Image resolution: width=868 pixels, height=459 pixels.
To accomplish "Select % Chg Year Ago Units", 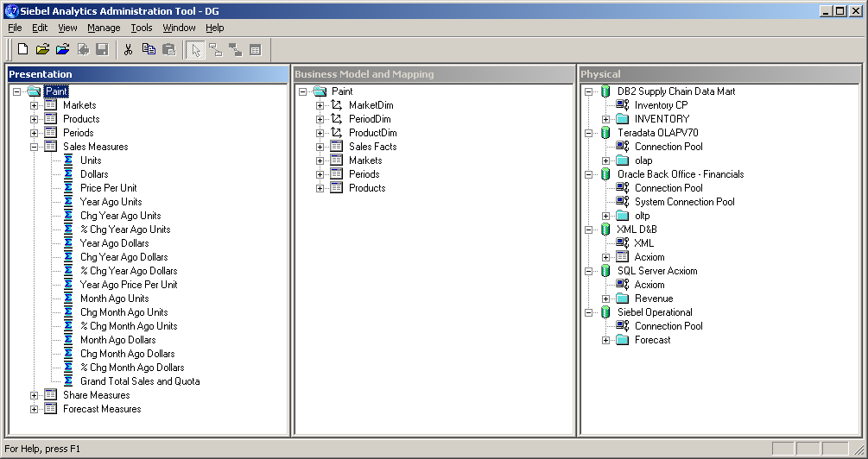I will (125, 229).
